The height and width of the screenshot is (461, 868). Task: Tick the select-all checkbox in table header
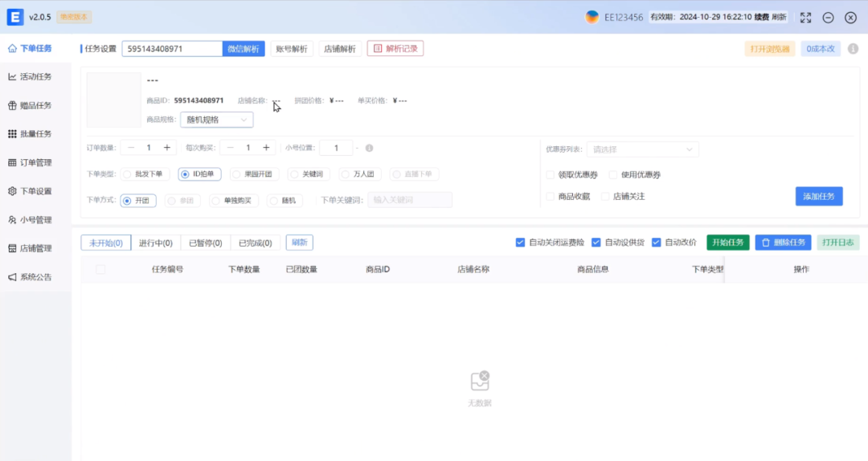coord(100,270)
